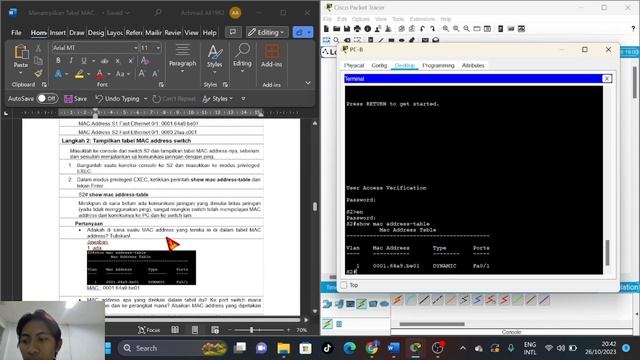Click the Undo arrow in Packet Tracer toolbar
The image size is (640, 360).
[x=422, y=29]
